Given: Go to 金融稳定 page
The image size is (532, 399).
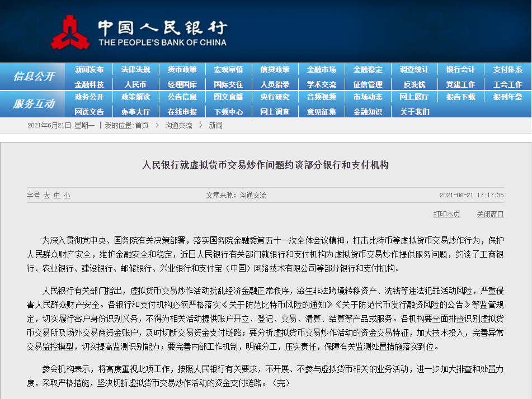Looking at the screenshot, I should (x=368, y=69).
